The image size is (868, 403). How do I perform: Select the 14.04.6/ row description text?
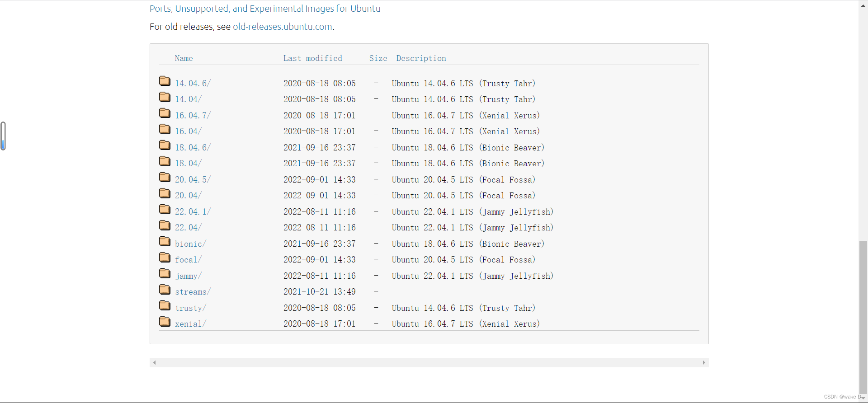pos(464,84)
